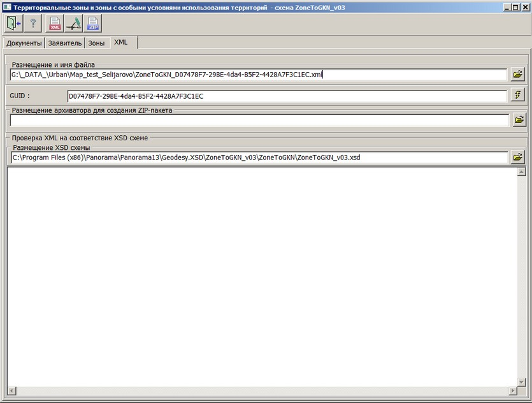Viewport: 532px width, 403px height.
Task: Browse for the ZIP archiver location
Action: (x=518, y=119)
